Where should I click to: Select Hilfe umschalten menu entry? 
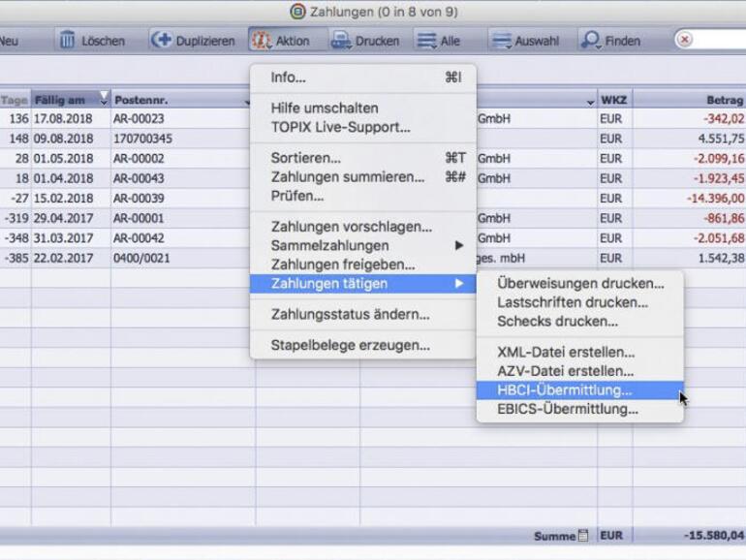pyautogui.click(x=363, y=108)
